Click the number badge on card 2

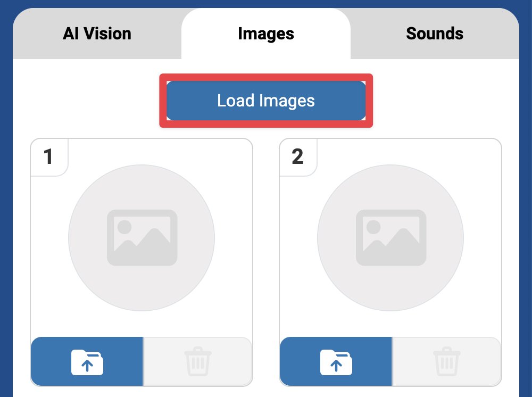(x=298, y=158)
